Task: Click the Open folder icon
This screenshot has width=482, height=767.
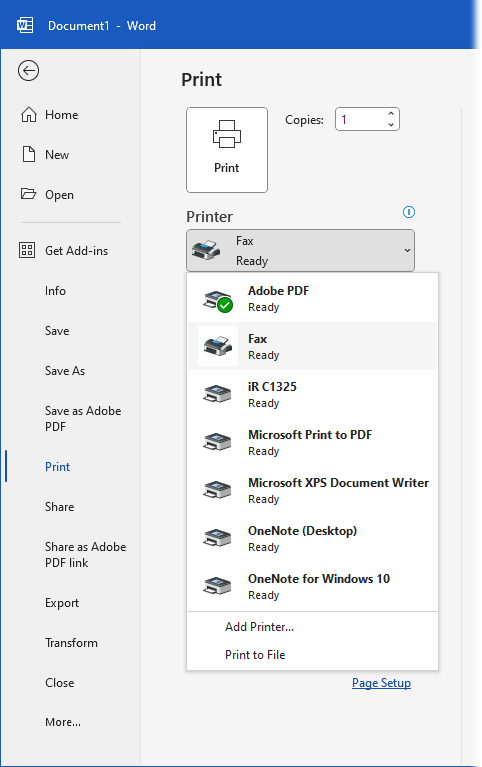Action: 28,194
